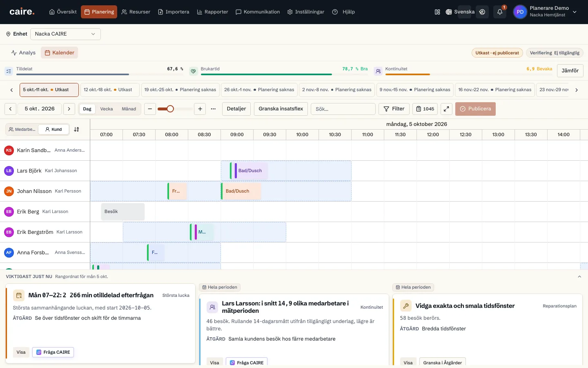Select week 12 okt.-18 okt. Utkast
Image resolution: width=588 pixels, height=368 pixels.
pyautogui.click(x=110, y=90)
